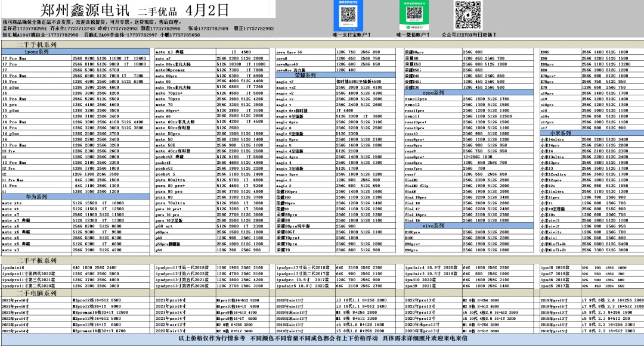Select the 17 Pro Max model cell
The width and height of the screenshot is (644, 346).
click(36, 58)
